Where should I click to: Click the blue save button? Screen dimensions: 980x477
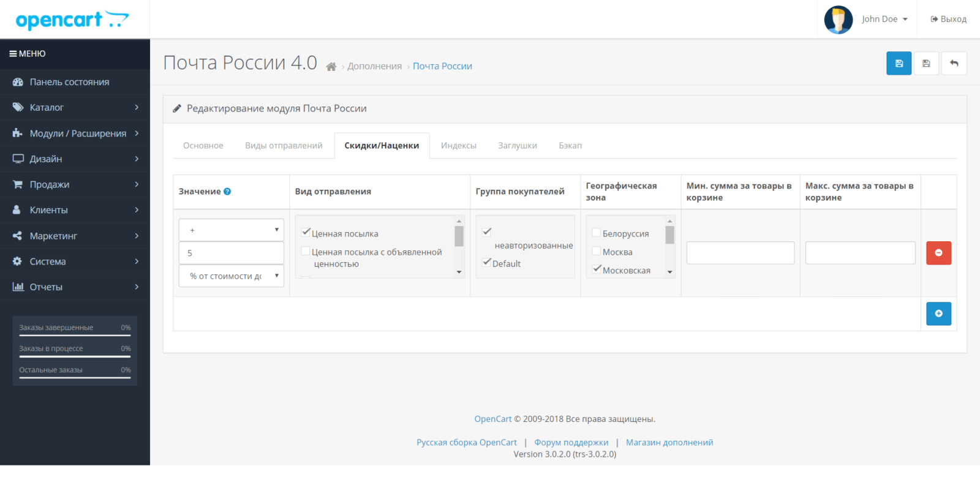click(899, 63)
